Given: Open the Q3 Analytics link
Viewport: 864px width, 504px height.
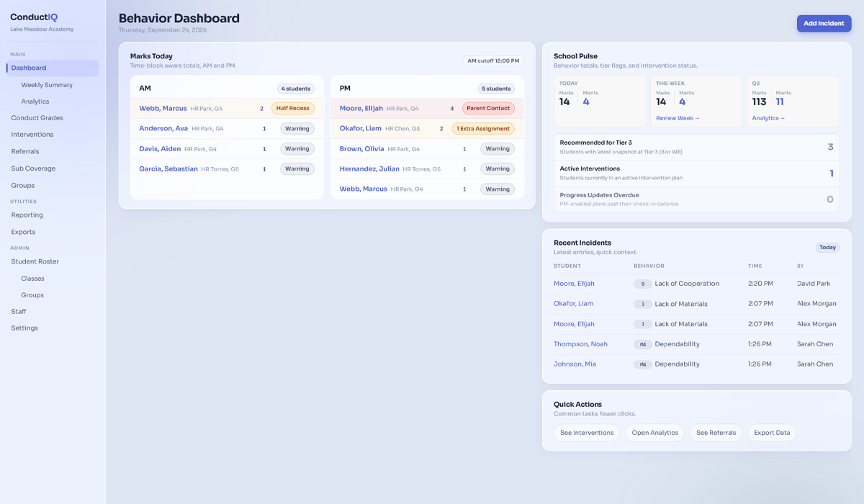Looking at the screenshot, I should click(768, 117).
